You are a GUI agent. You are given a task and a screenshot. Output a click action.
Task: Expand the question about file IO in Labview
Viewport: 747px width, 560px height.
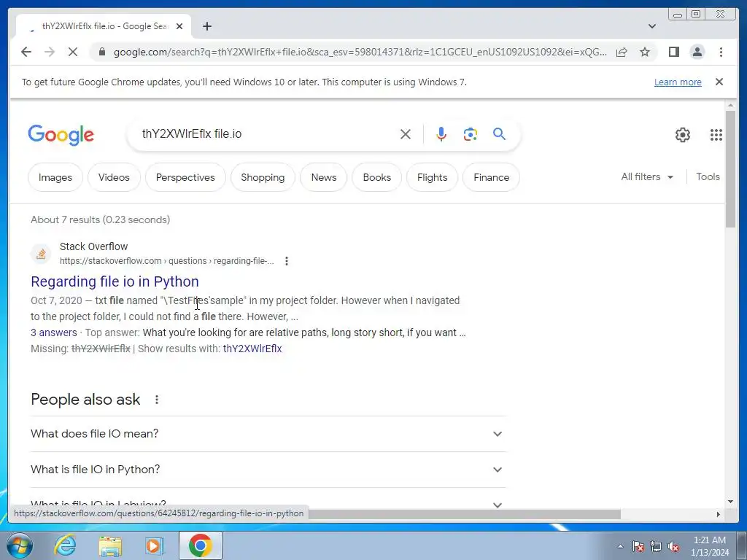click(268, 504)
